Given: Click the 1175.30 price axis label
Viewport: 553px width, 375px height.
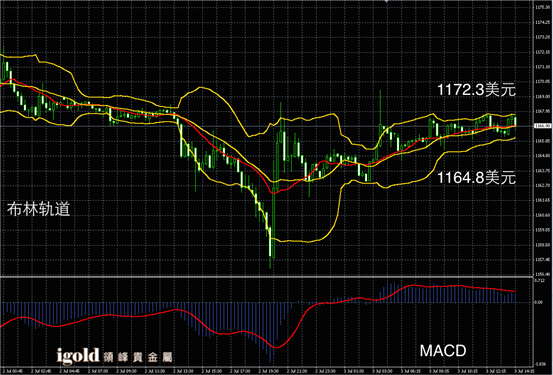Looking at the screenshot, I should coord(542,7).
